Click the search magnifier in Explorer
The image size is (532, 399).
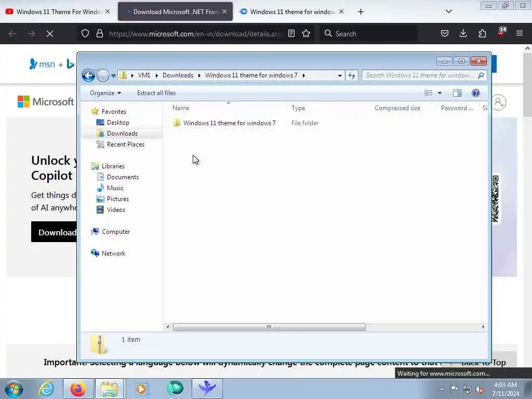481,75
